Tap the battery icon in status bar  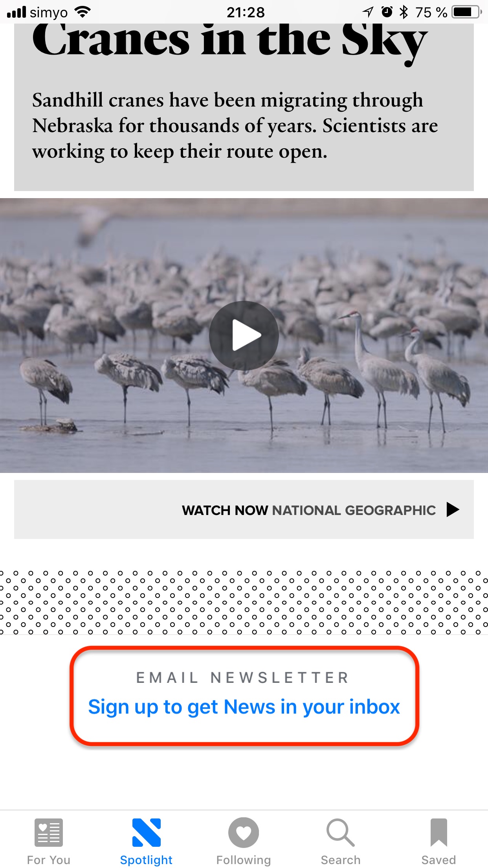point(467,12)
